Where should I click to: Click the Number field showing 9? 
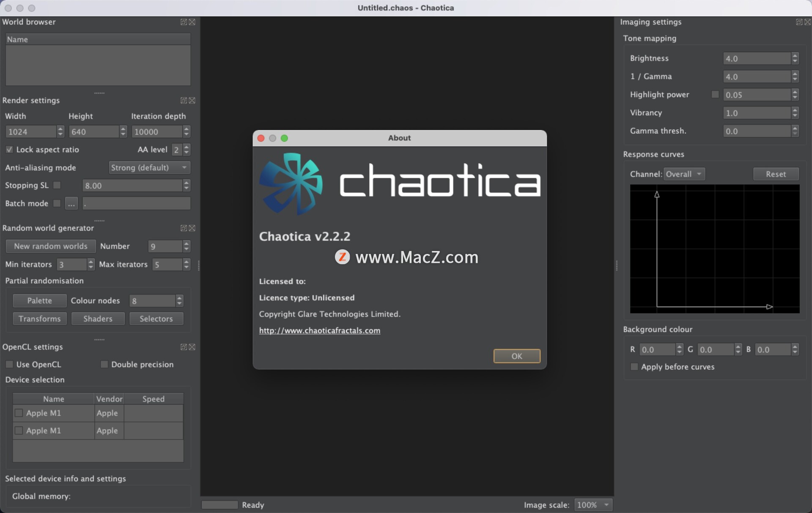tap(165, 246)
